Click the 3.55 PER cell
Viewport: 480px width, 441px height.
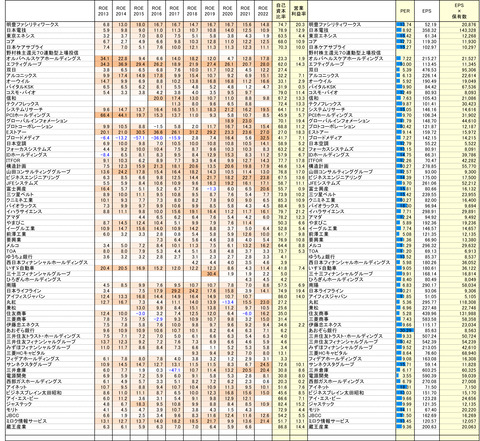point(405,376)
